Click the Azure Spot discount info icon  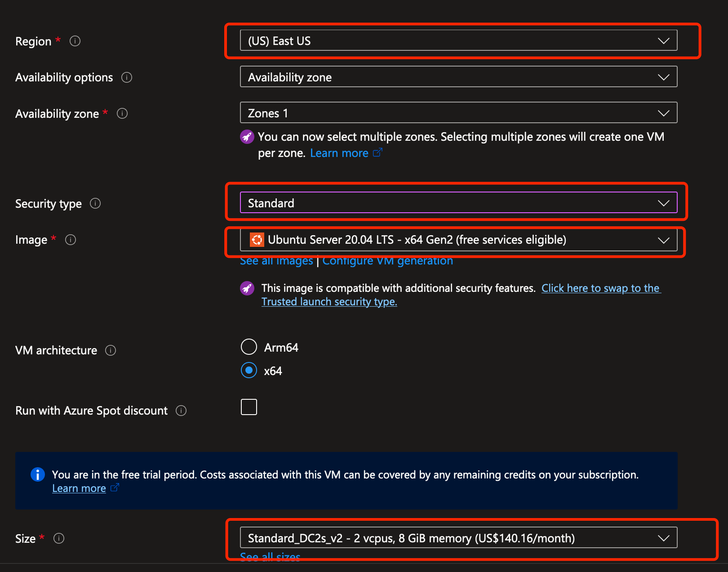181,411
